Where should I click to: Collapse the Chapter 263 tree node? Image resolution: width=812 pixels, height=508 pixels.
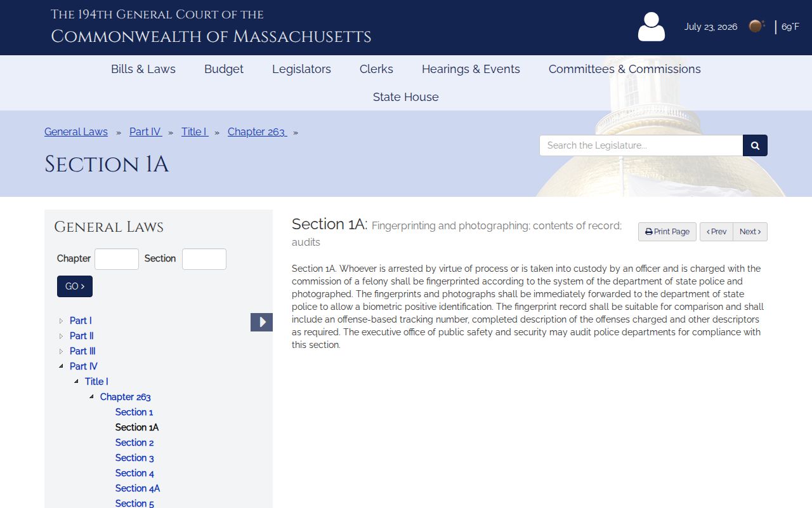[x=92, y=397]
